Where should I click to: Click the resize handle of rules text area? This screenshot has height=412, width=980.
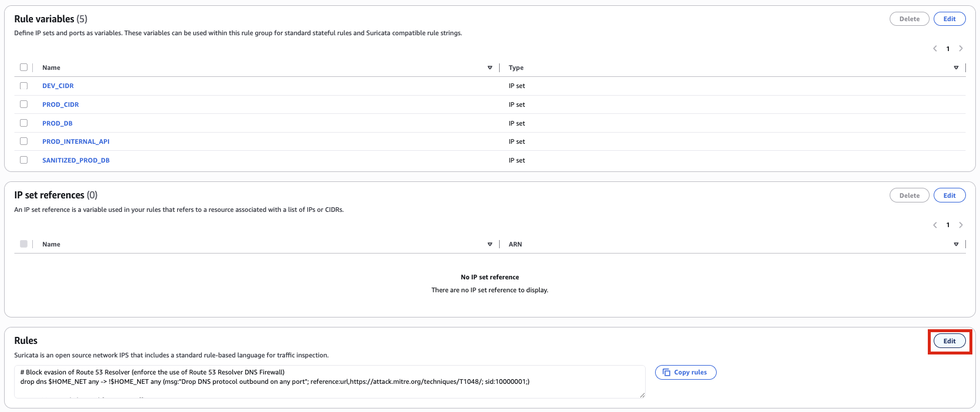[642, 395]
